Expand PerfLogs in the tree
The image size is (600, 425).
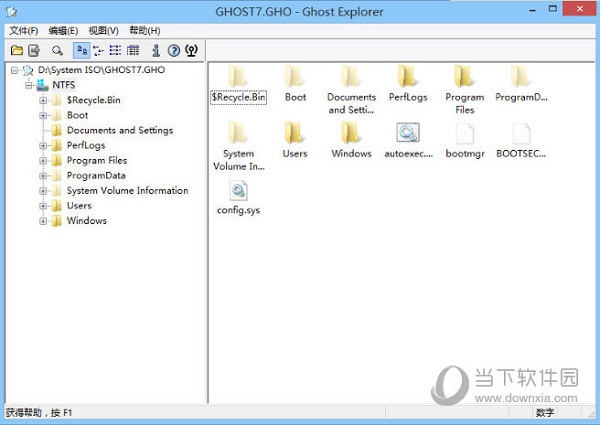43,145
